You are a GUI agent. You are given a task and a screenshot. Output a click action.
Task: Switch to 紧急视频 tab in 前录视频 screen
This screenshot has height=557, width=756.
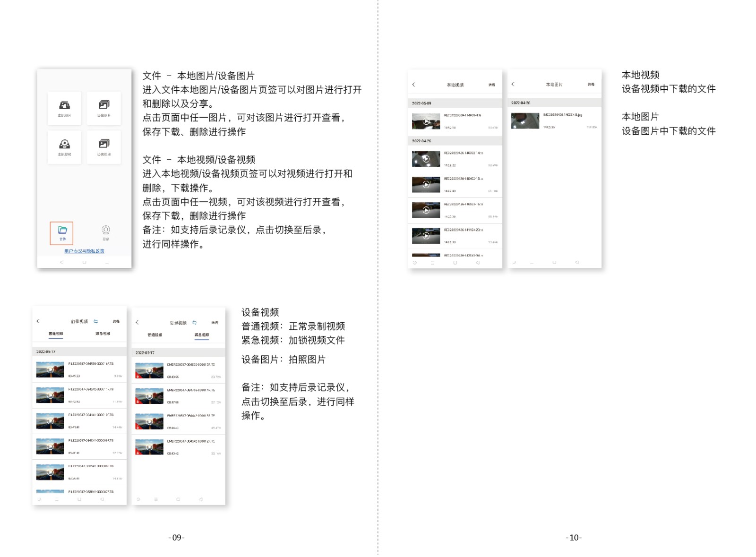103,334
